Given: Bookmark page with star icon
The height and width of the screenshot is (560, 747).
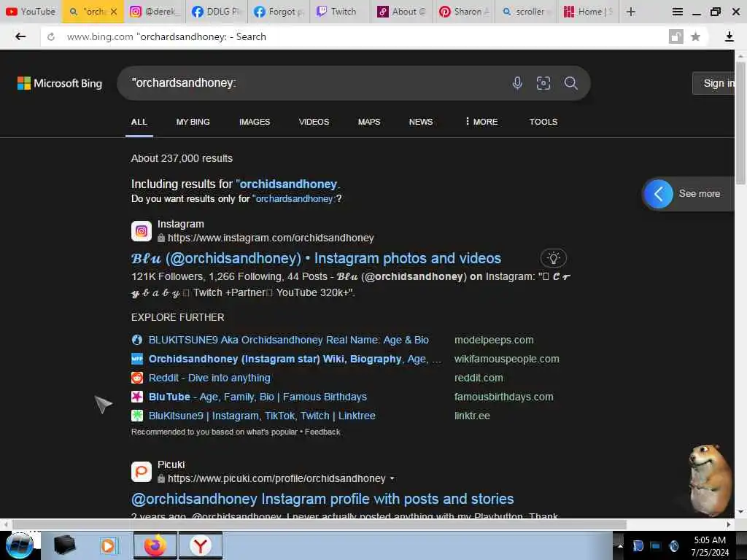Looking at the screenshot, I should [x=695, y=36].
